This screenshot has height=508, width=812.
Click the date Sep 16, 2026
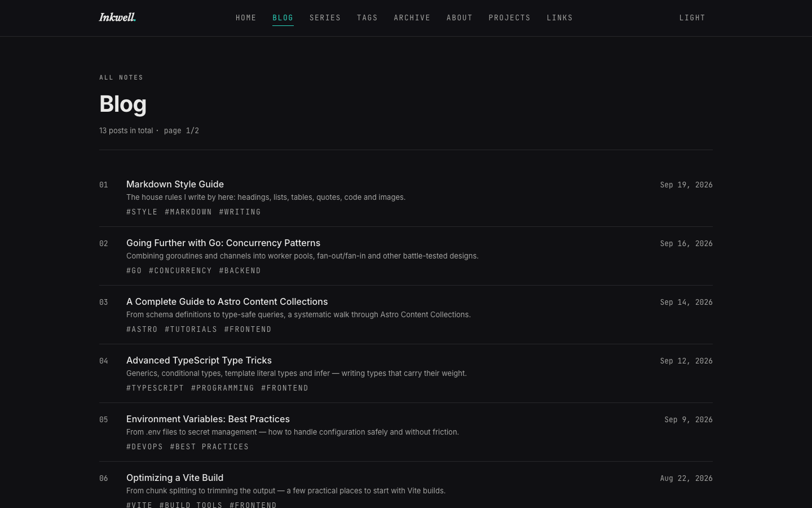686,244
